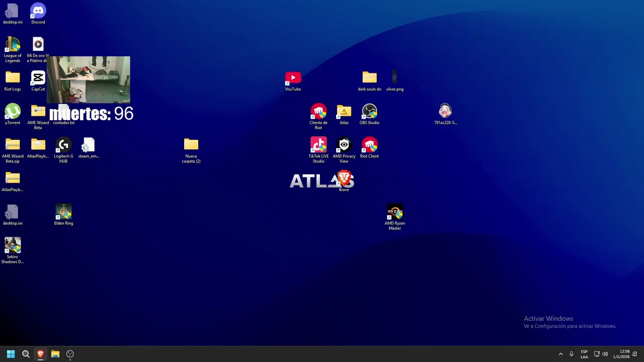Open File Explorer from the taskbar
Viewport: 644px width, 362px height.
[55, 354]
